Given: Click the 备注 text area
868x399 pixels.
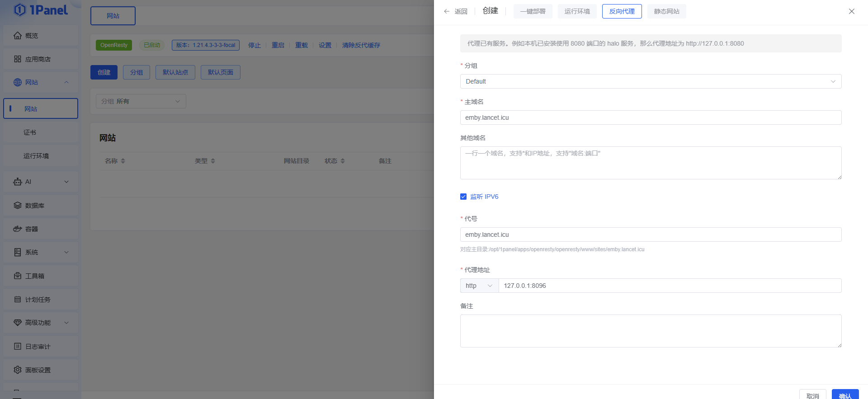Looking at the screenshot, I should point(651,331).
